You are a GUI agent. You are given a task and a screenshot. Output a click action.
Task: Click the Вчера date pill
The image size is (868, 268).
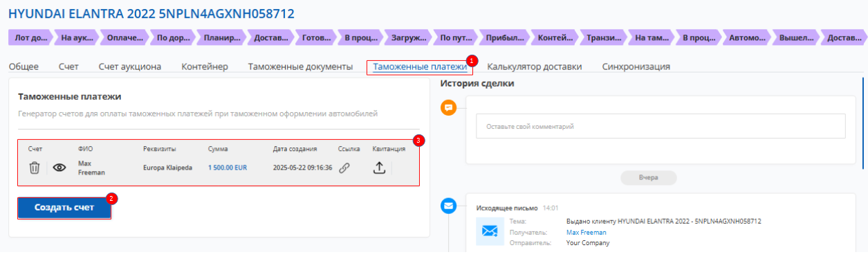[648, 177]
